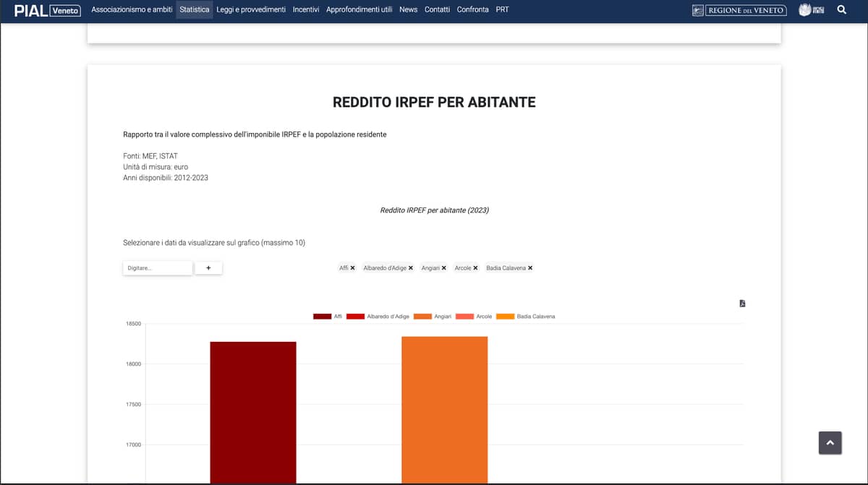Click the REDDITO IRPEF PER ABITANTE heading
This screenshot has height=485, width=868.
pyautogui.click(x=434, y=103)
